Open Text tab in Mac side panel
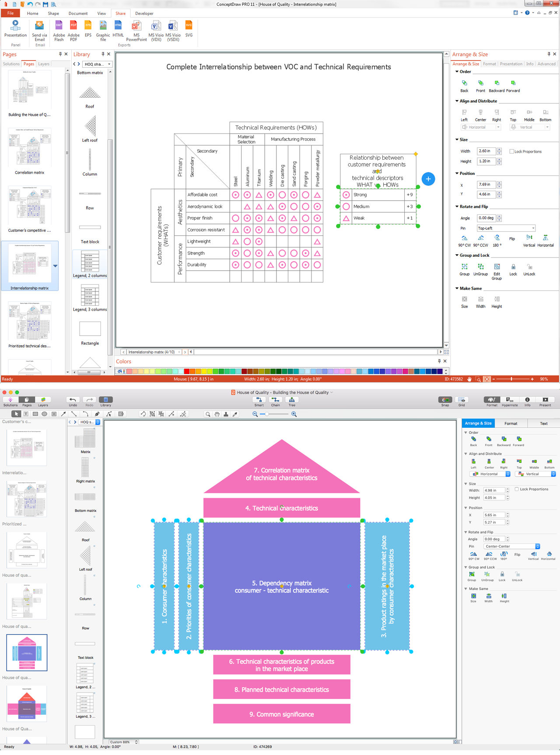Image resolution: width=560 pixels, height=755 pixels. [543, 423]
